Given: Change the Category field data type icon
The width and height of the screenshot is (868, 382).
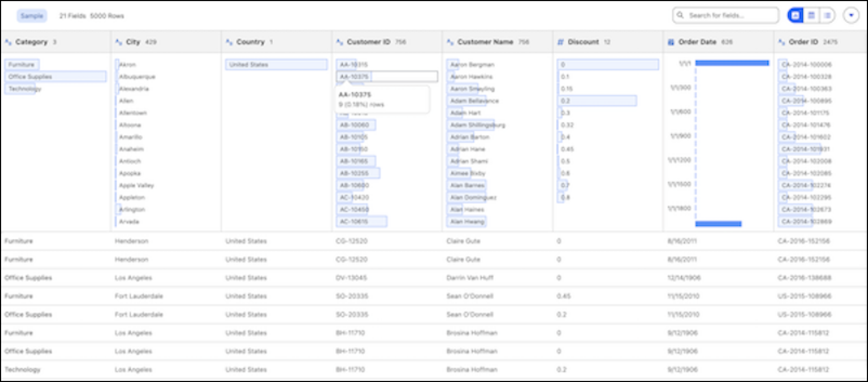Looking at the screenshot, I should 8,42.
